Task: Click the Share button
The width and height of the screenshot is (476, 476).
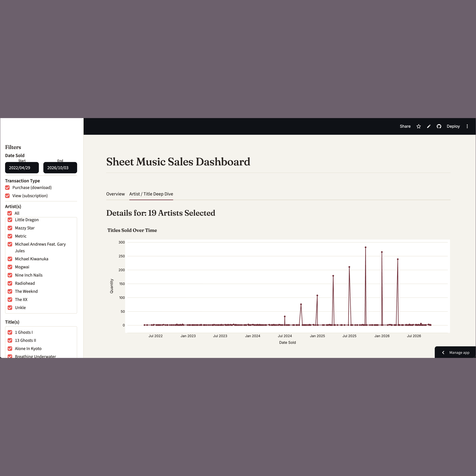Action: (405, 126)
